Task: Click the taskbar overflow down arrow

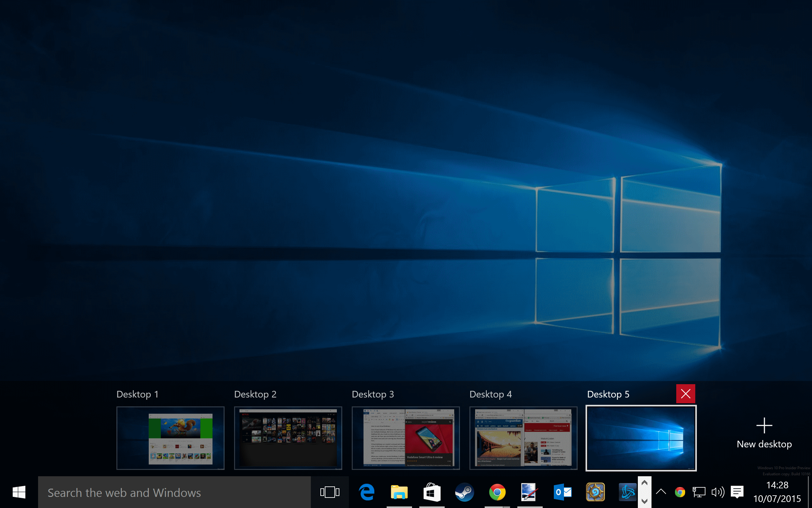Action: [x=644, y=501]
